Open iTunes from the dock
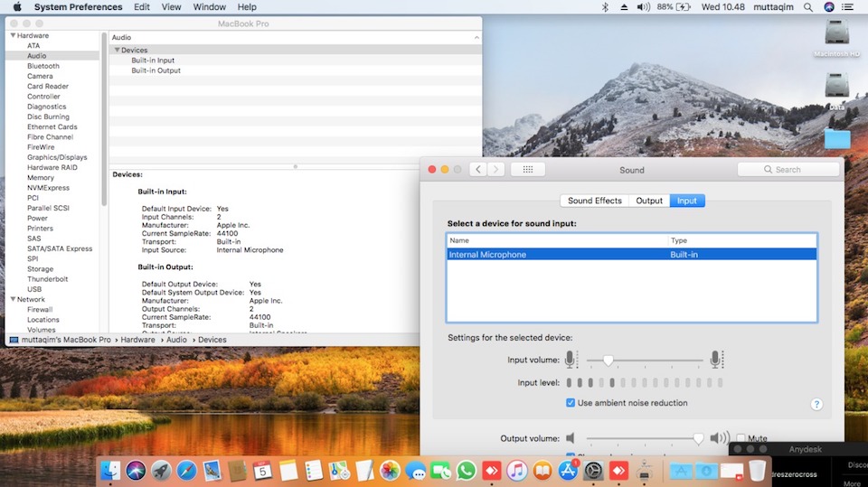 click(517, 470)
